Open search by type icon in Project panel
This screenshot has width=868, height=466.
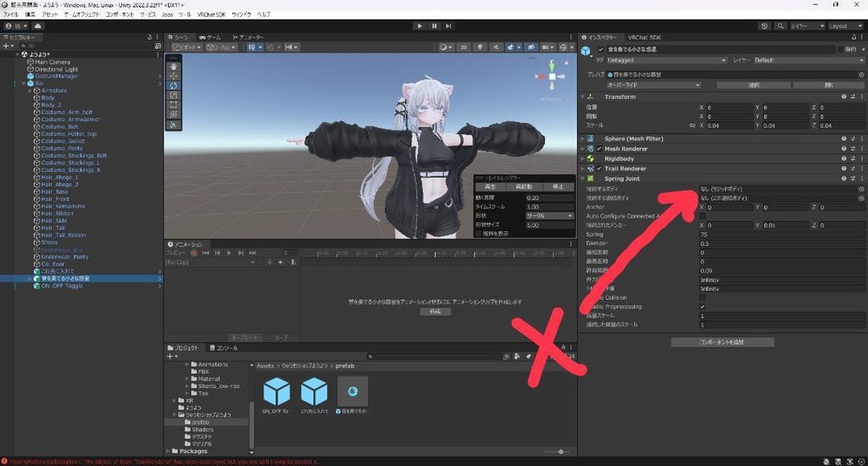(516, 357)
